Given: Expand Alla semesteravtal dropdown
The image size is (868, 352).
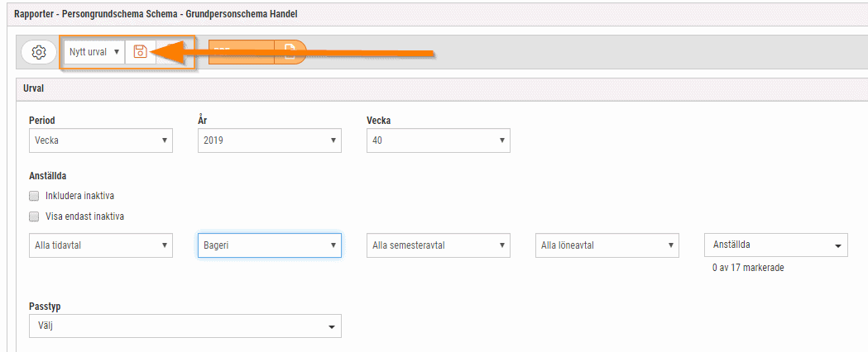Looking at the screenshot, I should pyautogui.click(x=439, y=245).
